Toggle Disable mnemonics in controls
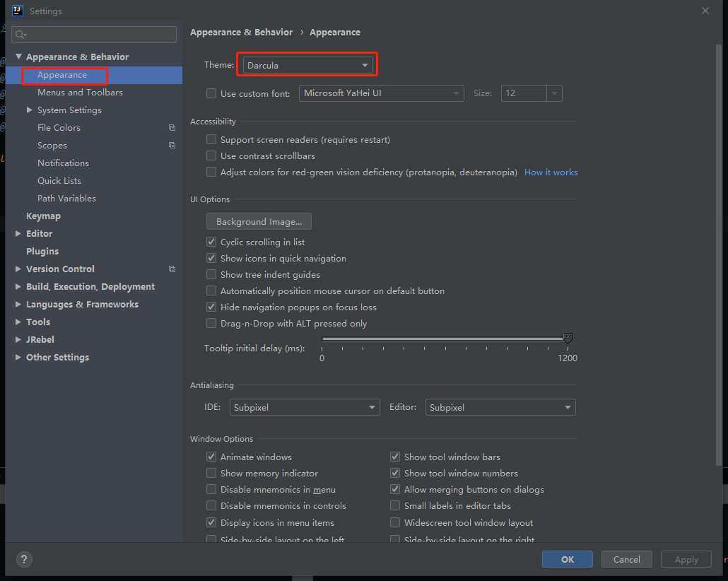 (211, 506)
